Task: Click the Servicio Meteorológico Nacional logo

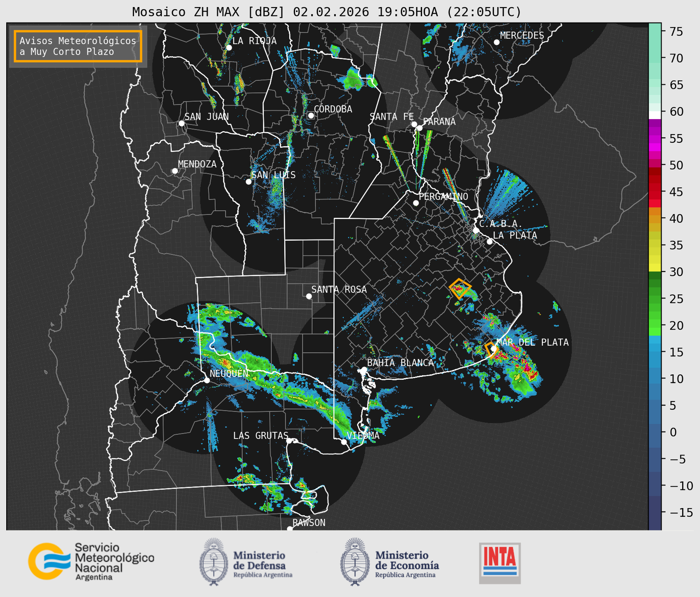Action: (x=91, y=561)
